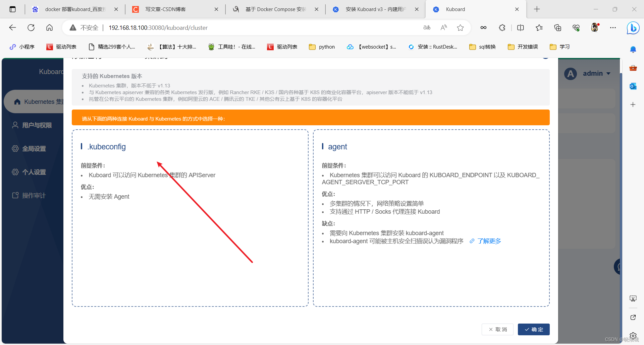Add a new sidebar app
Screen dimensions: 644x345
[x=633, y=105]
